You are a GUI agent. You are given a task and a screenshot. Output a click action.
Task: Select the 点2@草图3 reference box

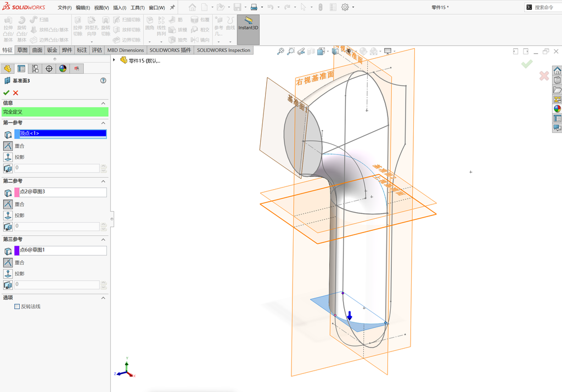click(60, 192)
